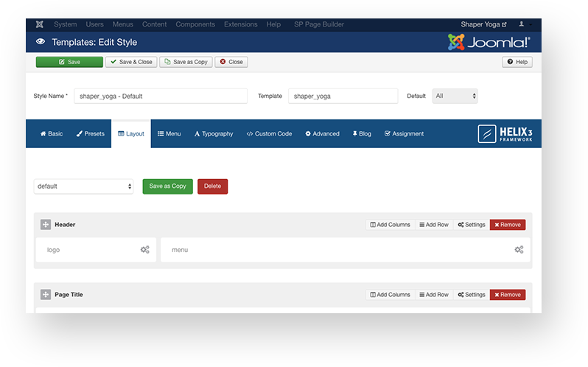Open the user account menu icon
This screenshot has height=367, width=588.
pyautogui.click(x=524, y=24)
